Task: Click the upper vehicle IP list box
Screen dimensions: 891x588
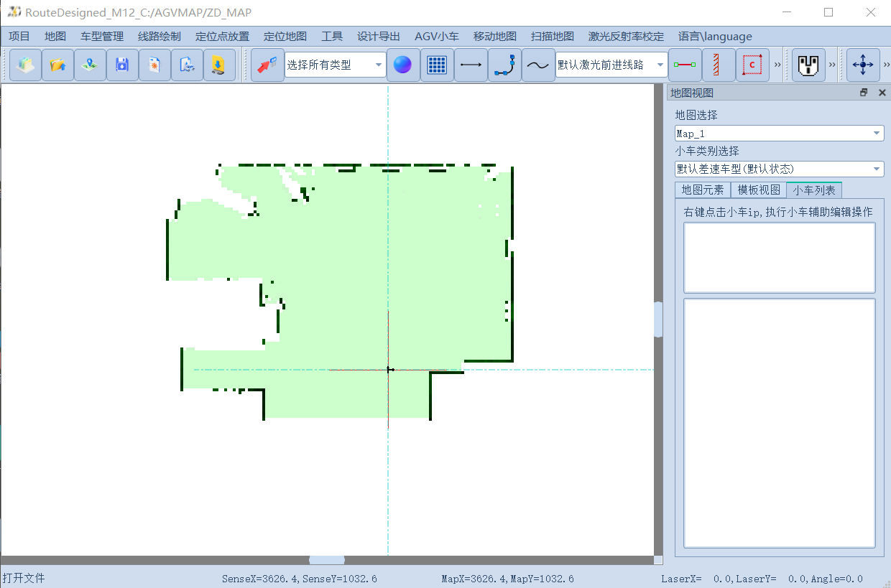Action: 780,257
